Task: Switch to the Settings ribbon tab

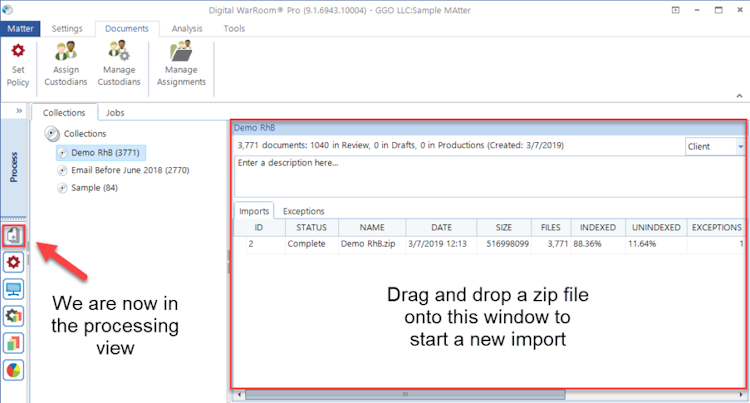Action: click(67, 29)
